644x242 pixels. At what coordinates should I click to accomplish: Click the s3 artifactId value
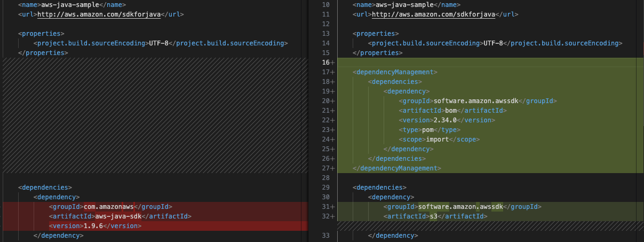pyautogui.click(x=434, y=216)
